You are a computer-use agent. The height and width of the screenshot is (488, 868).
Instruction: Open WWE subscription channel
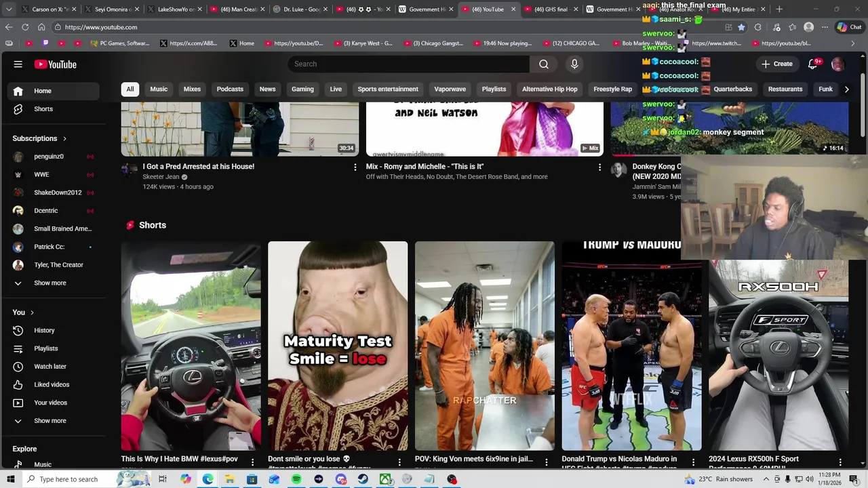54,175
